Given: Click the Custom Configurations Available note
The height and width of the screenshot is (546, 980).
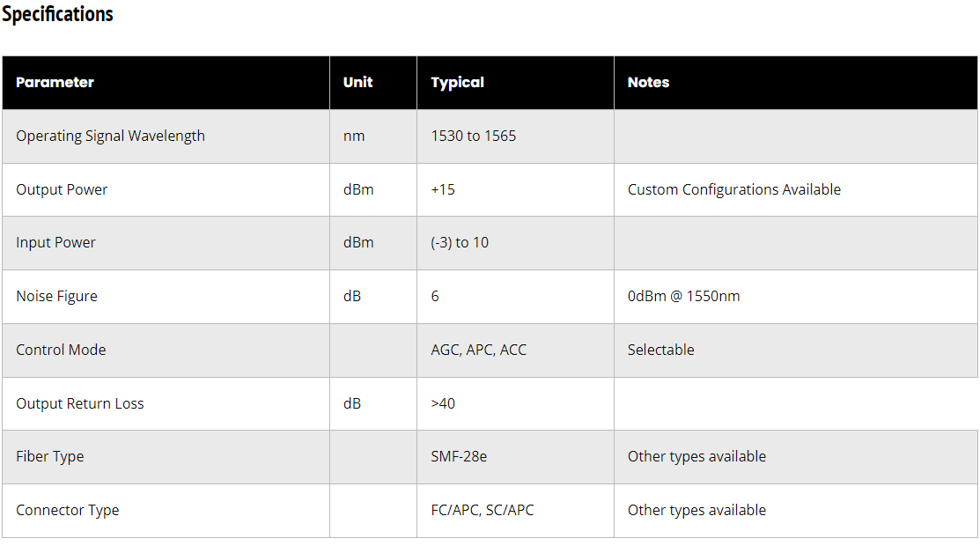Looking at the screenshot, I should (733, 190).
